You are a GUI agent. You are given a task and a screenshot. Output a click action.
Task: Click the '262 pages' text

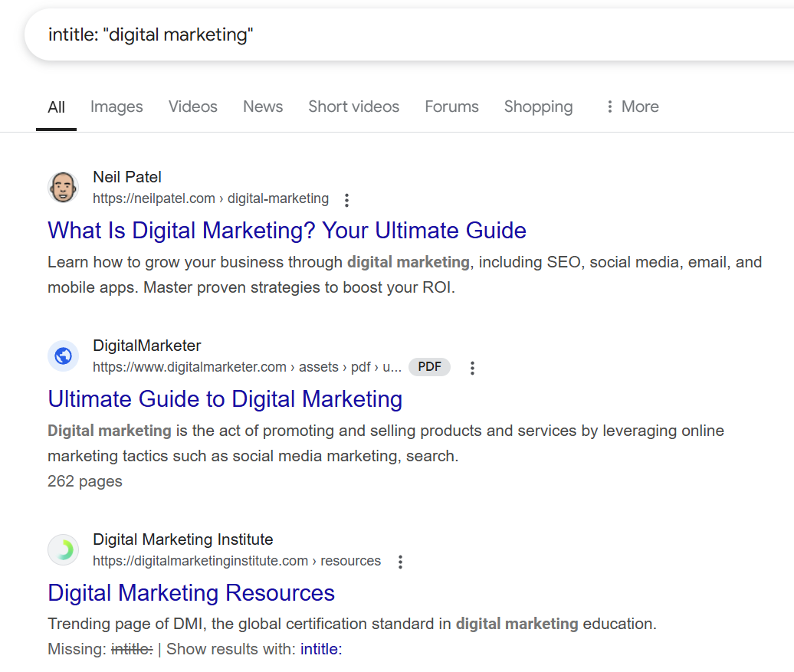pyautogui.click(x=85, y=481)
